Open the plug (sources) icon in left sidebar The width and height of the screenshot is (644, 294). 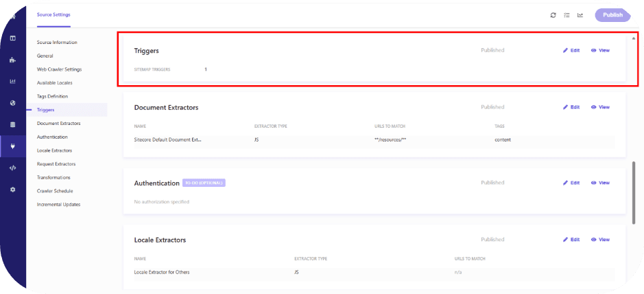(x=12, y=146)
